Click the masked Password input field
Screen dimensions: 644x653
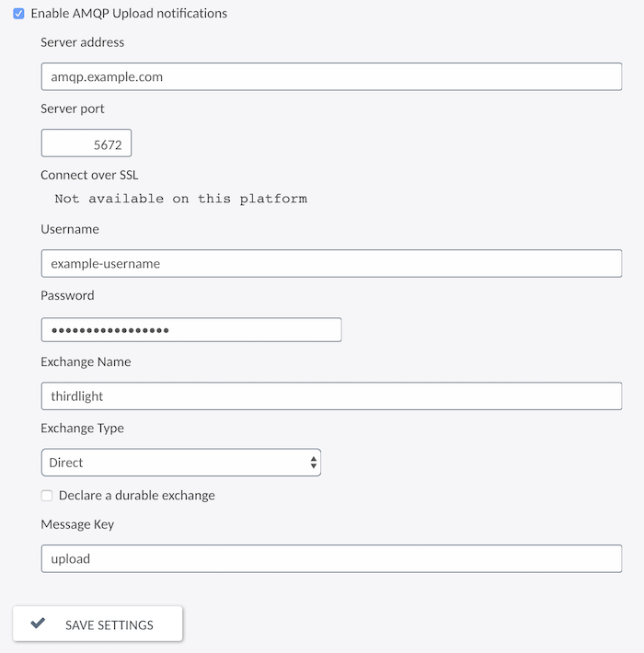pyautogui.click(x=191, y=330)
